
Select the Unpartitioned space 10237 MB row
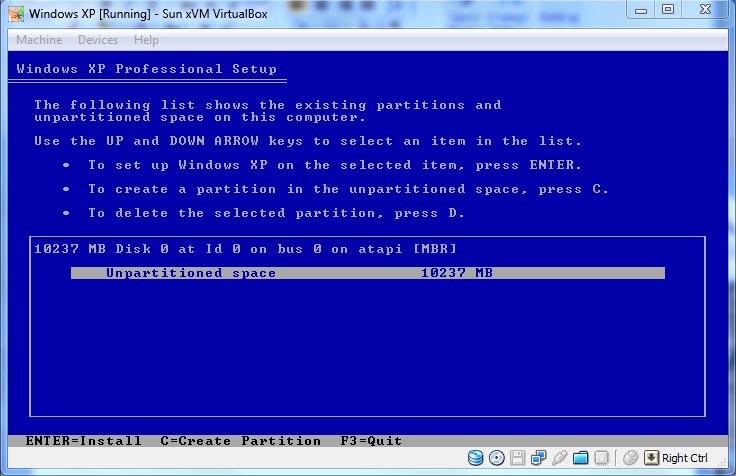368,273
